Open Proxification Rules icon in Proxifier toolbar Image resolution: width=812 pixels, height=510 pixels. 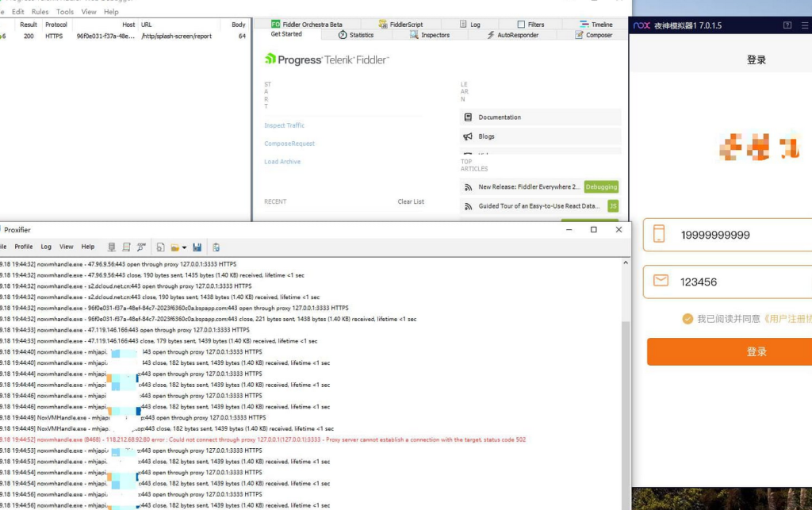coord(126,247)
